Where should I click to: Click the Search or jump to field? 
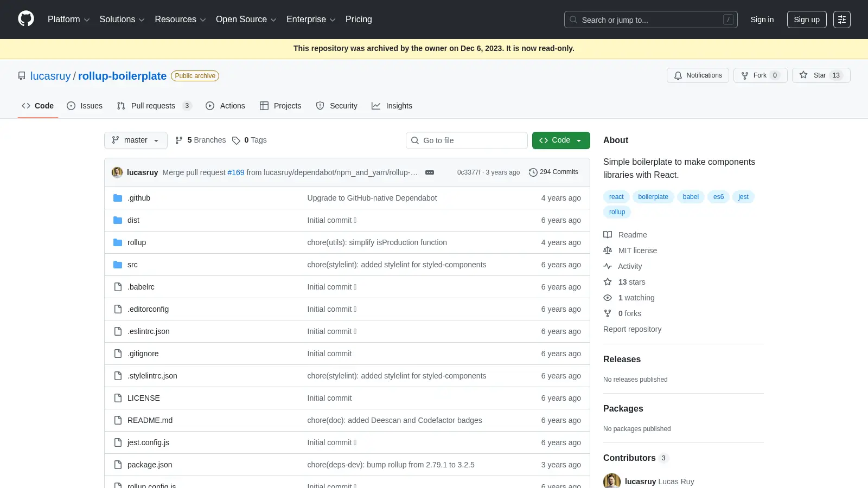pyautogui.click(x=650, y=20)
